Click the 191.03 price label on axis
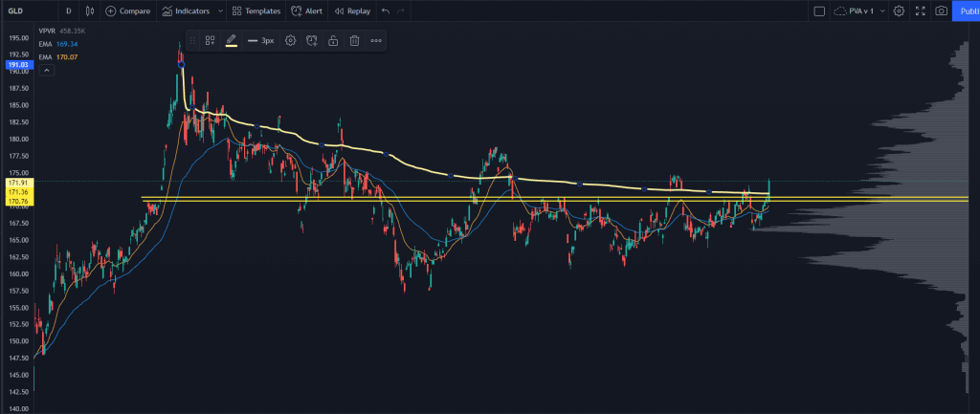 (17, 65)
